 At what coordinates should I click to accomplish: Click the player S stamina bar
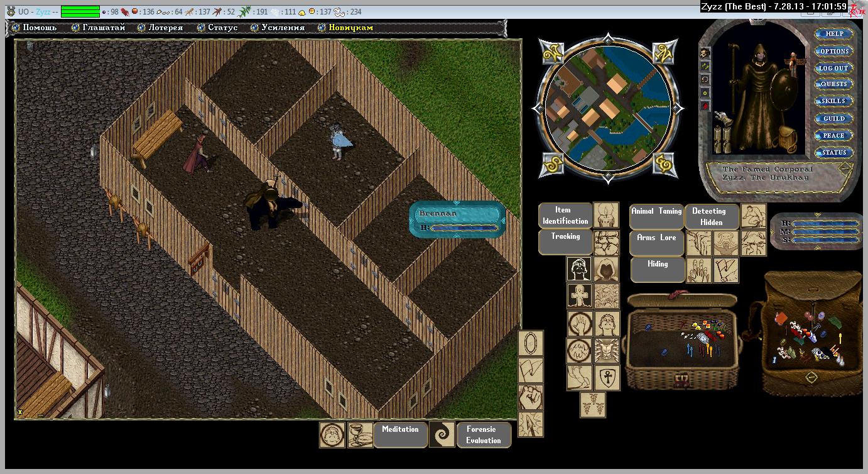[x=825, y=240]
